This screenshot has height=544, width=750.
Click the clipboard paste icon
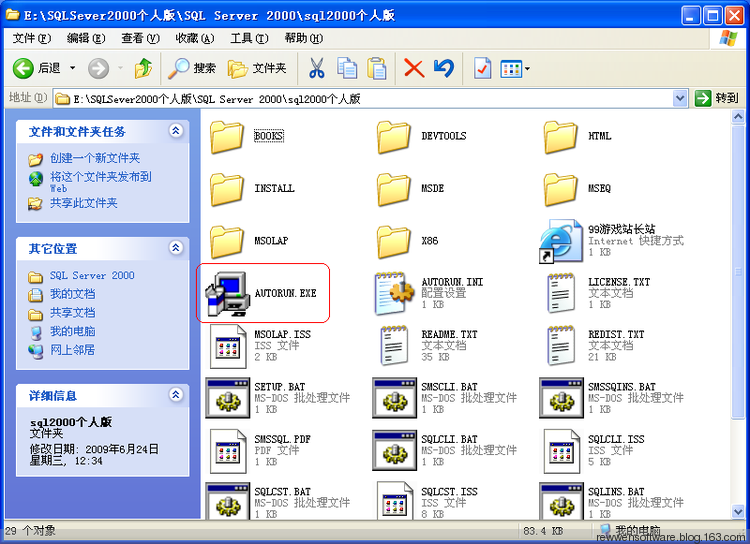pos(376,68)
